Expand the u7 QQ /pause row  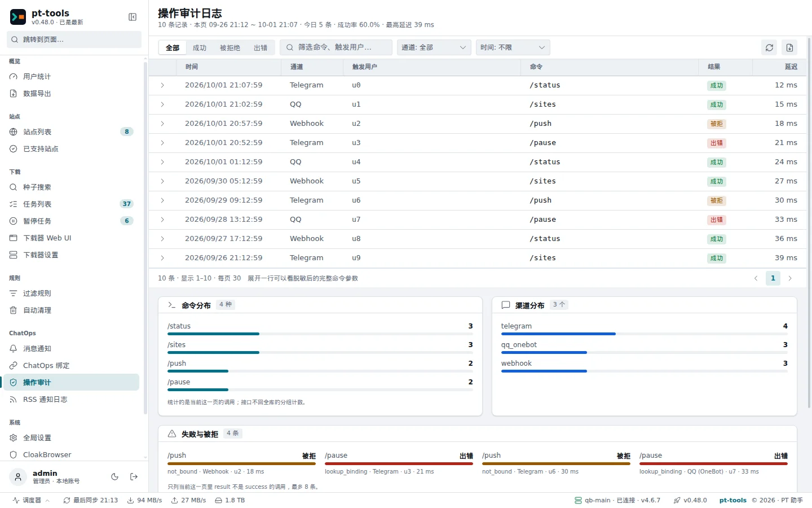162,220
